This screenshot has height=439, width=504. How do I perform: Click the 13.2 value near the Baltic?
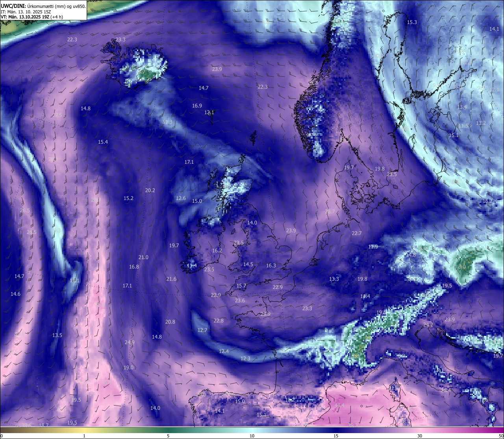click(x=481, y=123)
